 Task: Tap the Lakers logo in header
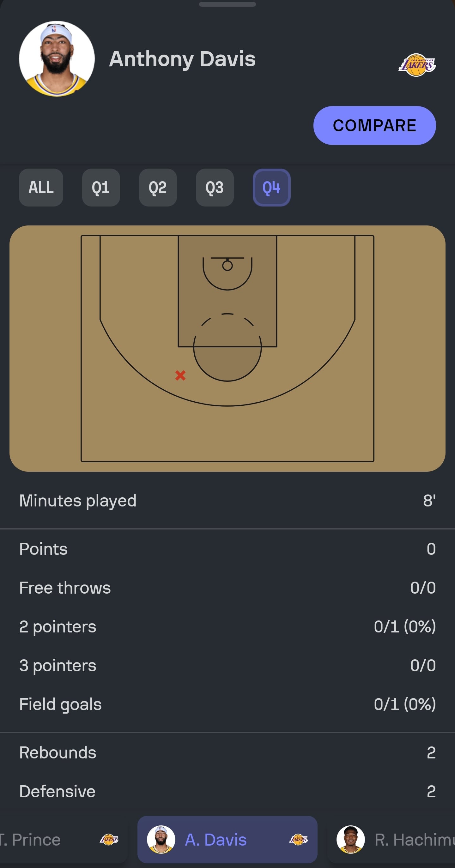coord(417,65)
